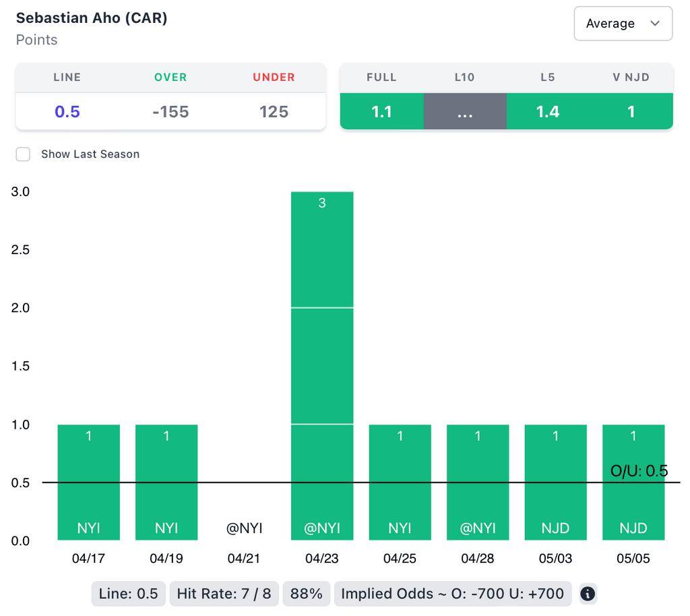Click the line value 0.5
The width and height of the screenshot is (690, 616).
[x=67, y=112]
